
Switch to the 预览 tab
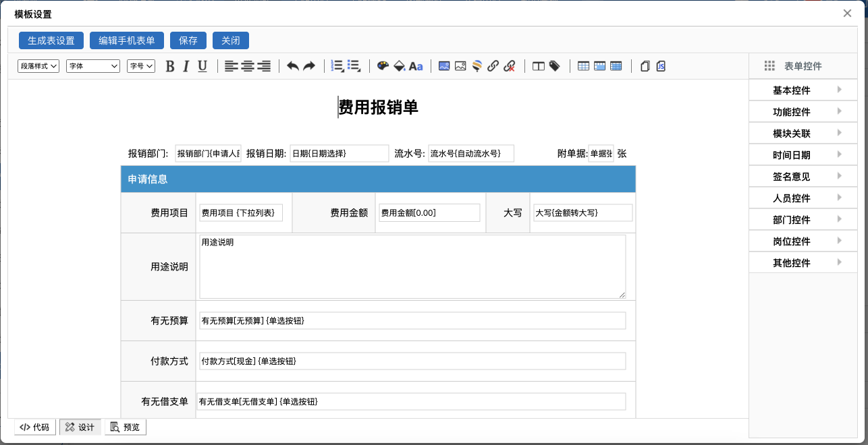pyautogui.click(x=125, y=427)
